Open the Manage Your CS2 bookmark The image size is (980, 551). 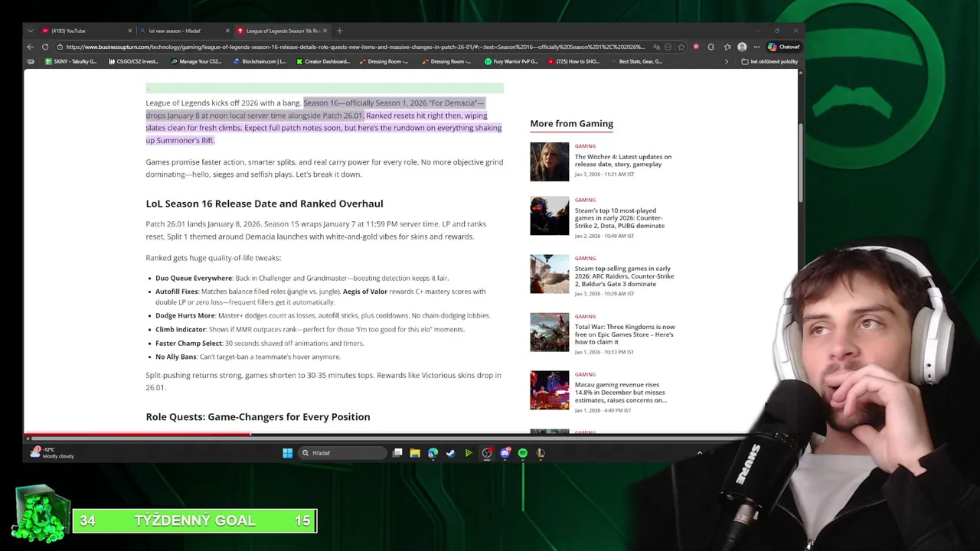[196, 61]
